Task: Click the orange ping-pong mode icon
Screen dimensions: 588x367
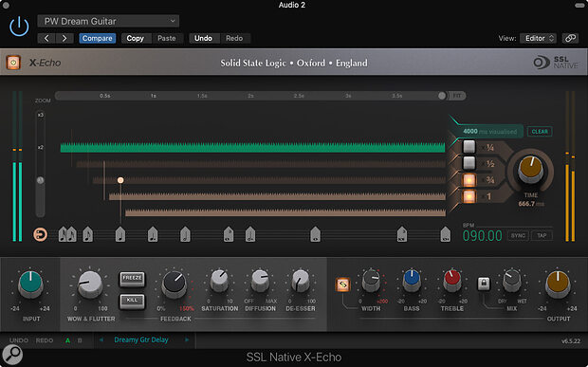Action: click(x=40, y=235)
